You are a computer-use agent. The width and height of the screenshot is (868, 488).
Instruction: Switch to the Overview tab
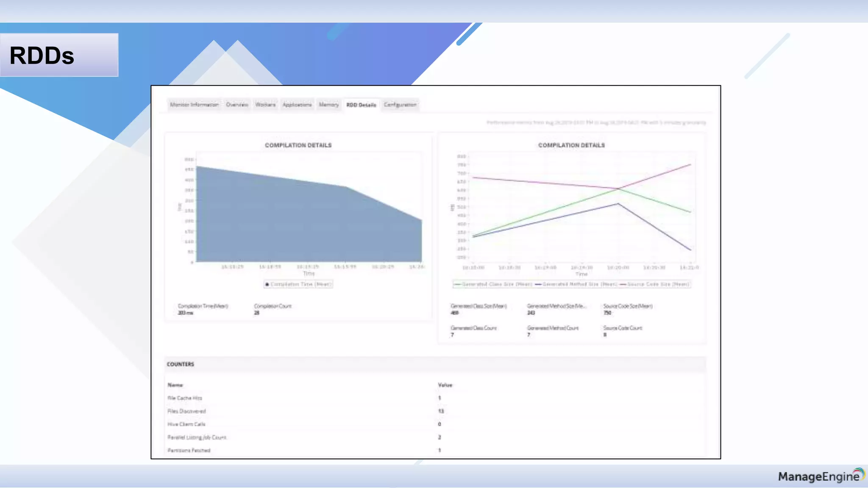tap(237, 105)
